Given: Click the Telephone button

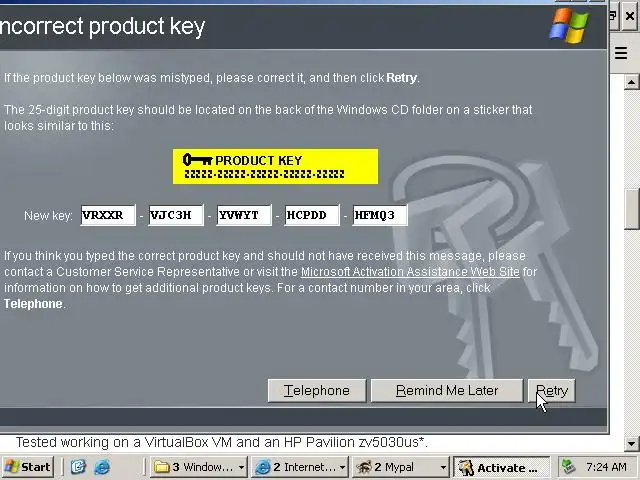Looking at the screenshot, I should click(317, 391).
